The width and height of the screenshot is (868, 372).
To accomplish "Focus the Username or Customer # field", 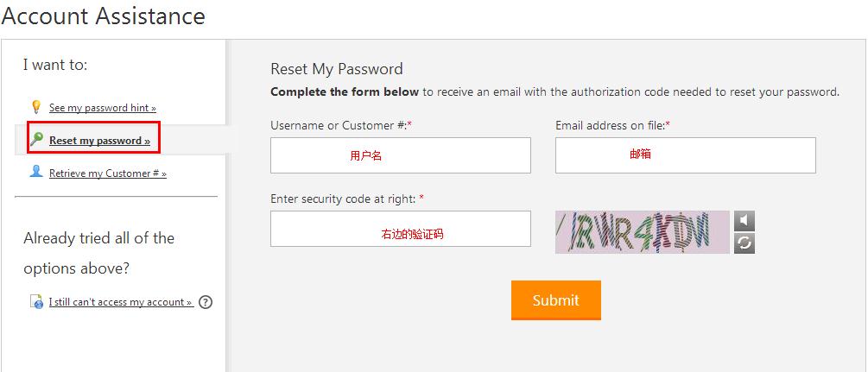I will pos(401,155).
